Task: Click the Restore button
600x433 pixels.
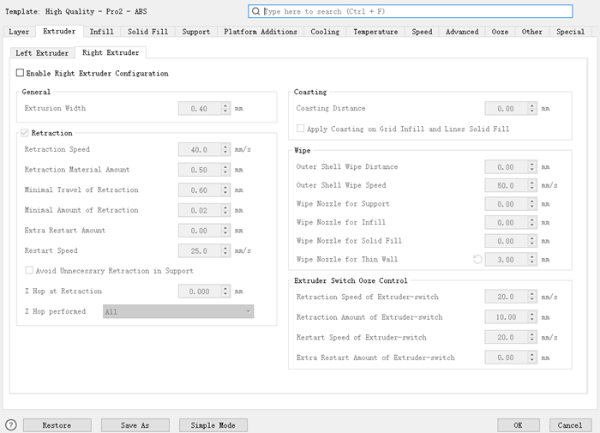Action: [56, 424]
